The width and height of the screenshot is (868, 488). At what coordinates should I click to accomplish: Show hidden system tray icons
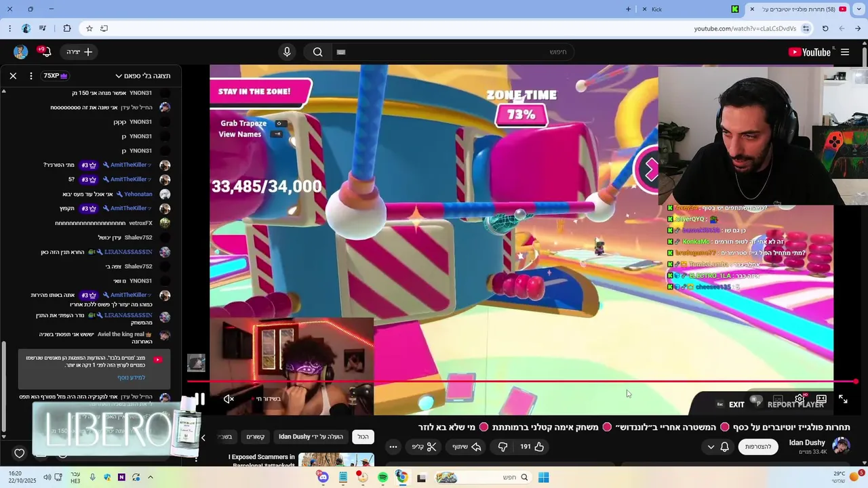[151, 477]
